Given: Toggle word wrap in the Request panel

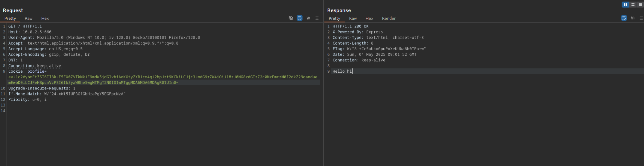Looking at the screenshot, I should (x=300, y=18).
